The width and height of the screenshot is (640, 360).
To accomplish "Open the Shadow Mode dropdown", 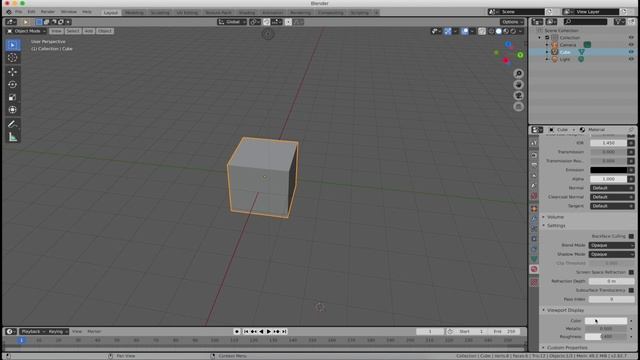I will coord(611,254).
